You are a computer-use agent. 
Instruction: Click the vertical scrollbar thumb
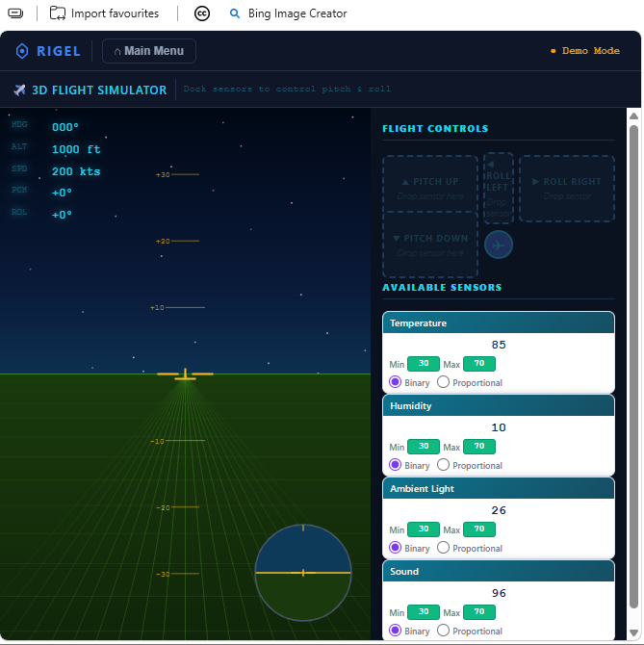pyautogui.click(x=633, y=366)
